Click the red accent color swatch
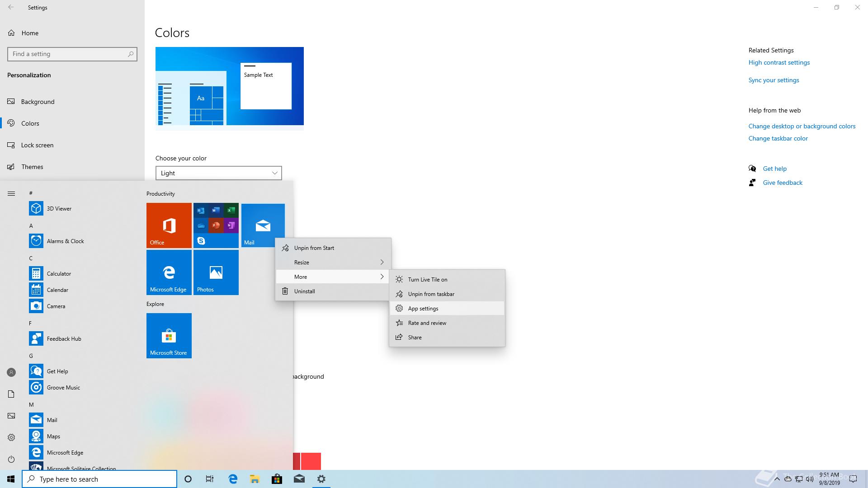Image resolution: width=868 pixels, height=488 pixels. click(x=311, y=461)
